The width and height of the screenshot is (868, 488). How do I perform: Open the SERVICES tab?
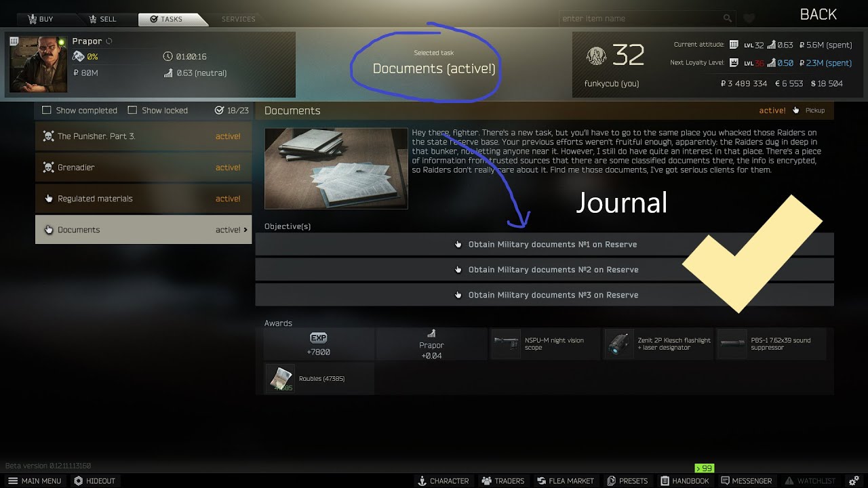point(238,19)
